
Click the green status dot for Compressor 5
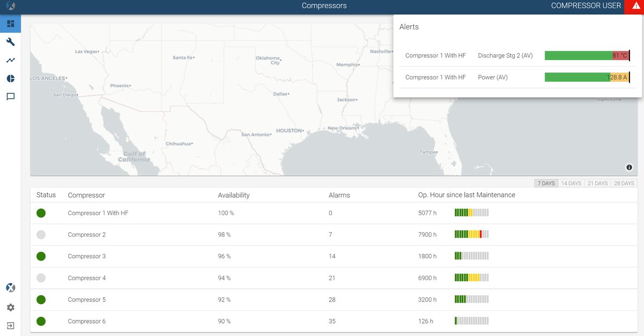41,299
